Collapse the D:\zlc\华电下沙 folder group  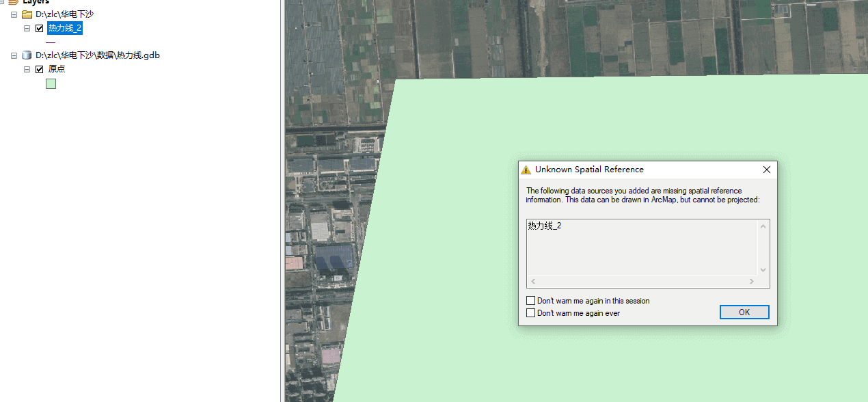tap(14, 14)
